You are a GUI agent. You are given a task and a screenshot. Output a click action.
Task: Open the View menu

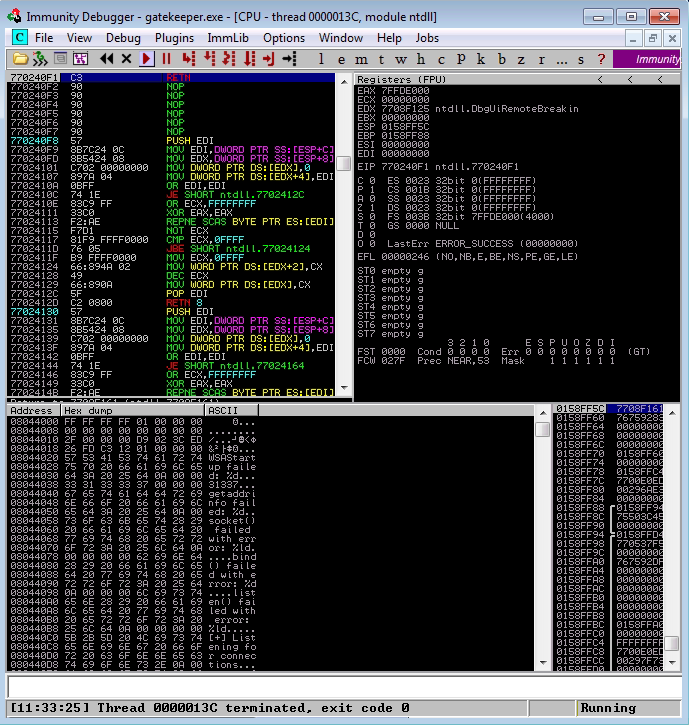(x=79, y=38)
